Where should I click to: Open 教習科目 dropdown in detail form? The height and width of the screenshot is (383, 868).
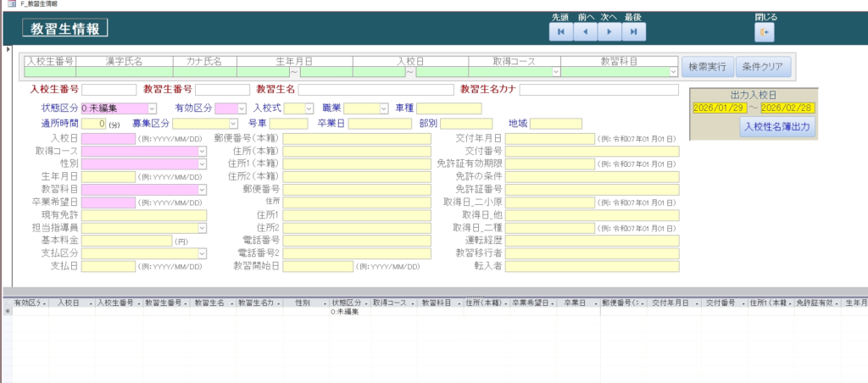point(202,190)
